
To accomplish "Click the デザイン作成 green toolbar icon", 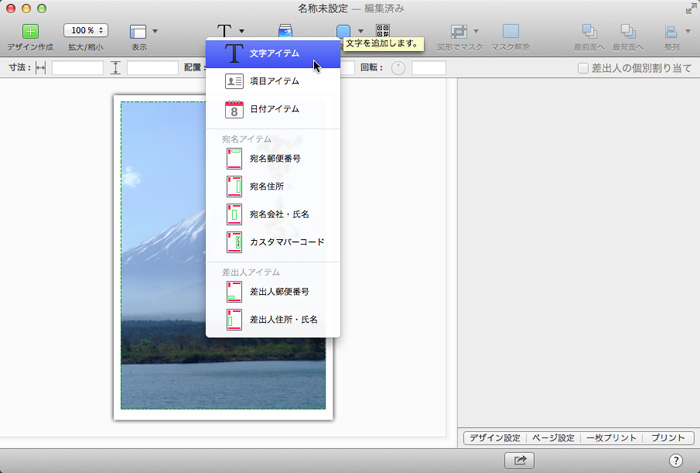I will click(x=30, y=32).
